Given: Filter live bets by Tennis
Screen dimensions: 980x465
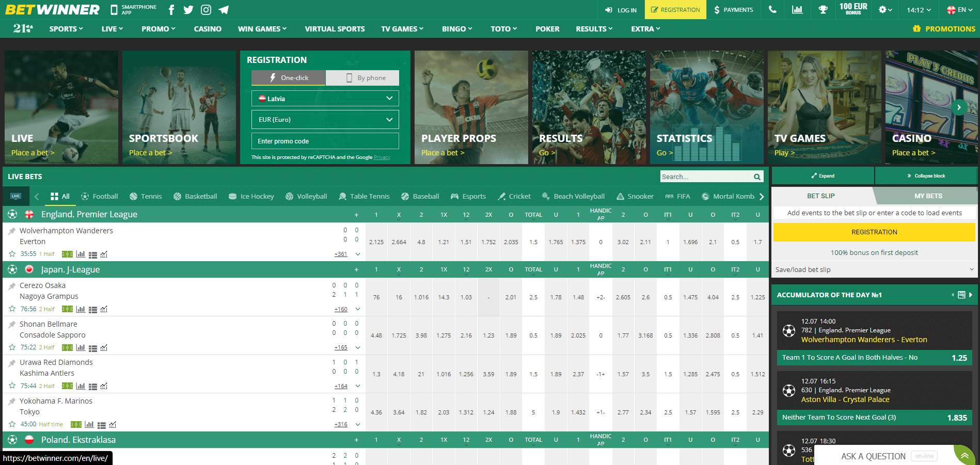Looking at the screenshot, I should 146,196.
